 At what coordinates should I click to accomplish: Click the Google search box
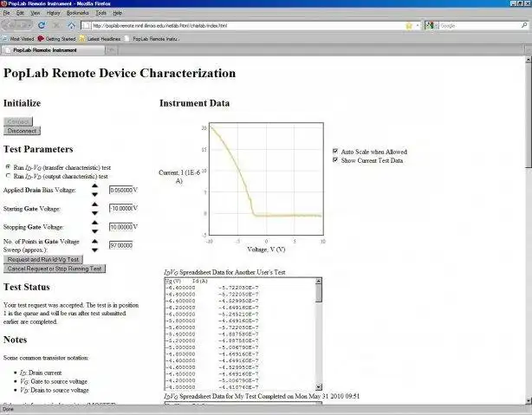coord(480,25)
